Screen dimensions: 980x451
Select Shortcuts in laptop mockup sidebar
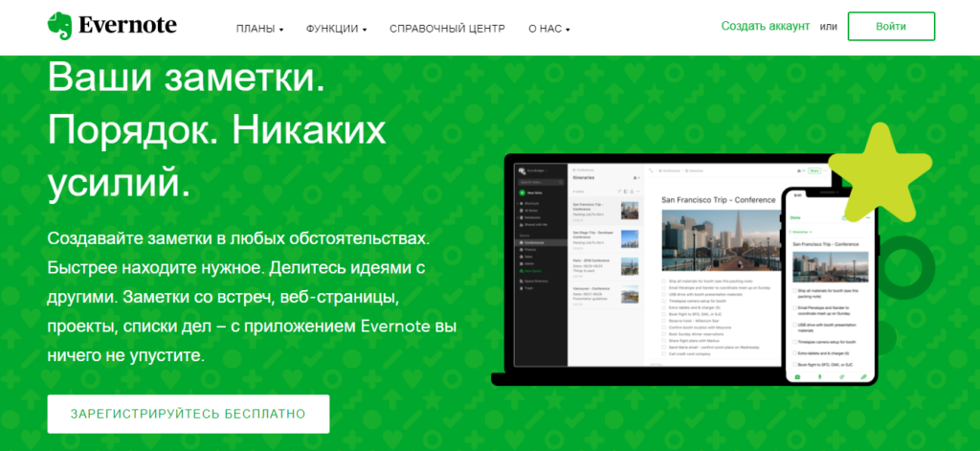click(x=531, y=203)
